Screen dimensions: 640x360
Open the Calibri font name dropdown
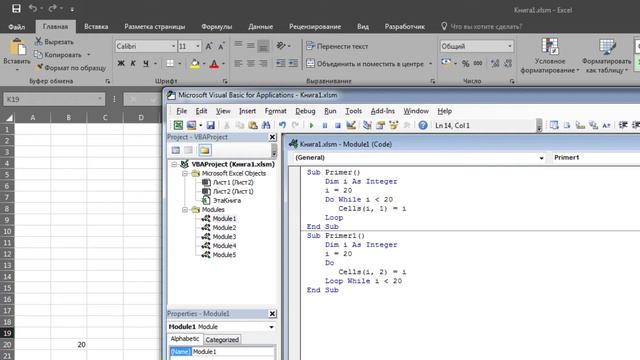pyautogui.click(x=173, y=46)
